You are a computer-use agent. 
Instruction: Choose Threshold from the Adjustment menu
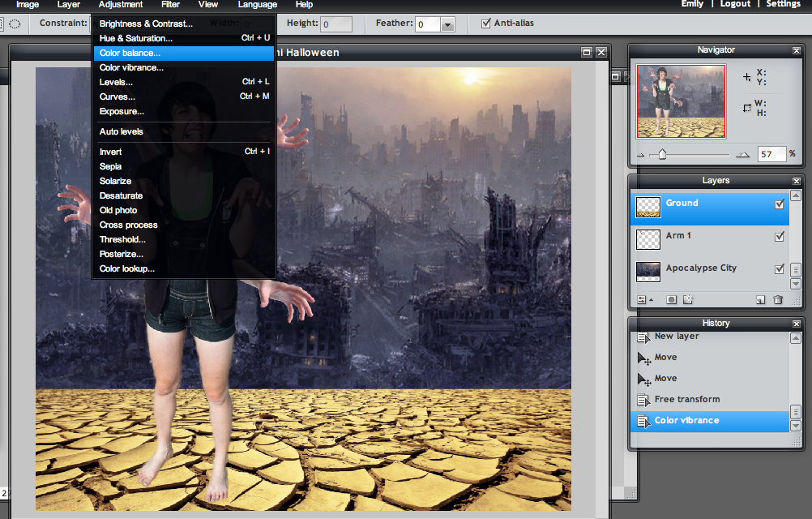184,239
